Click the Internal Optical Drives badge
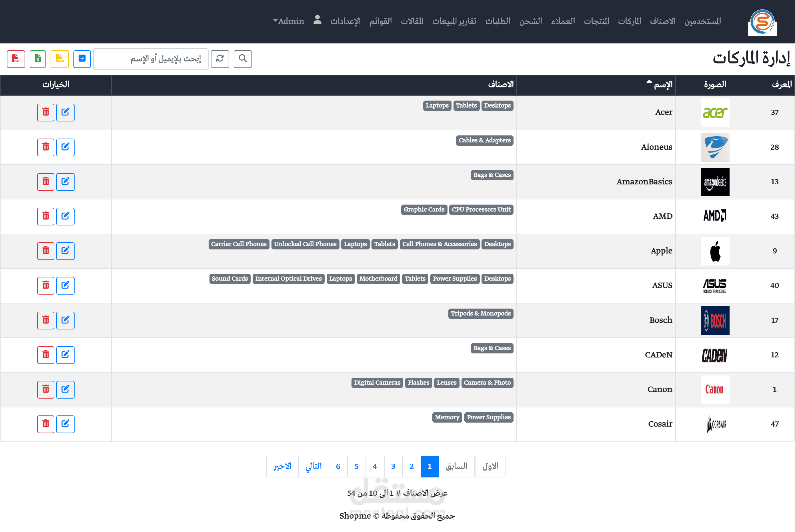The height and width of the screenshot is (532, 795). click(288, 279)
